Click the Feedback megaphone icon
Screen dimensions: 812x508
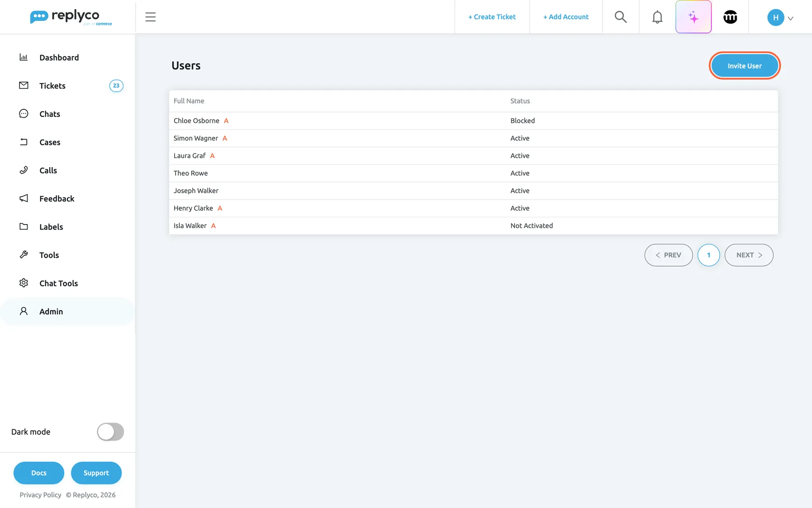[x=23, y=198]
